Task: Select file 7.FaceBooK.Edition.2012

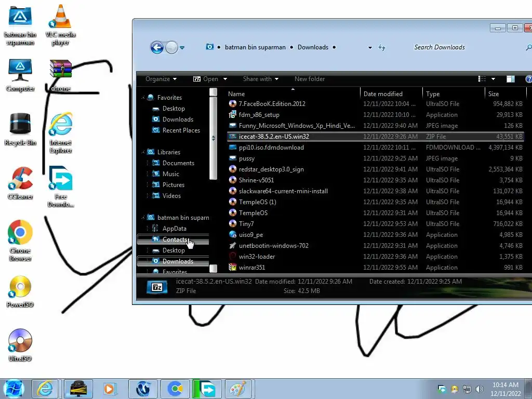Action: pyautogui.click(x=376, y=104)
